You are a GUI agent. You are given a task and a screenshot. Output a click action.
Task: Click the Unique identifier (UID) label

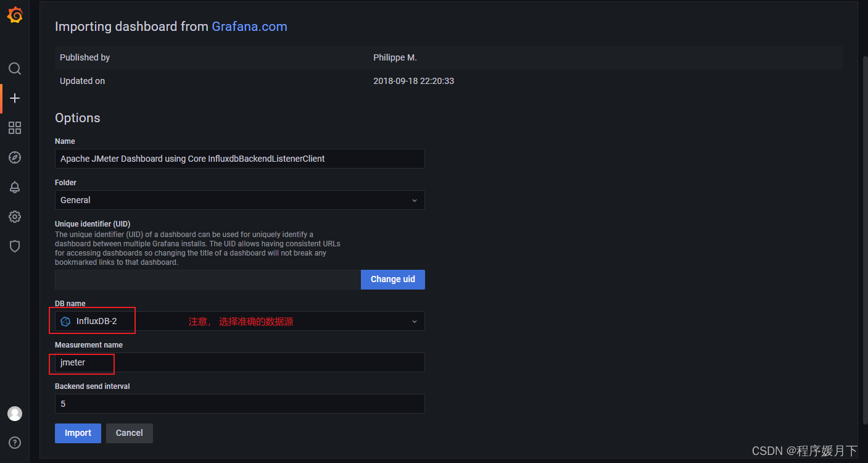pos(93,223)
